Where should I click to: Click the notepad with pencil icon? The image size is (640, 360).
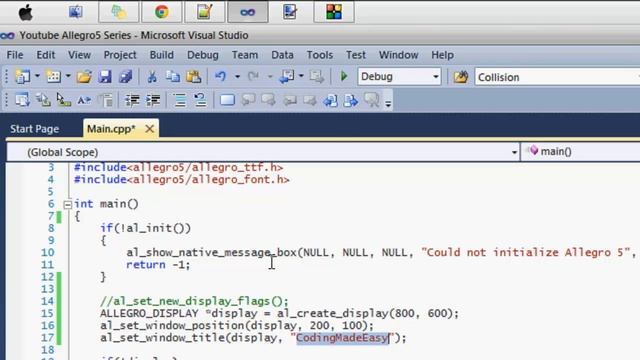(204, 12)
